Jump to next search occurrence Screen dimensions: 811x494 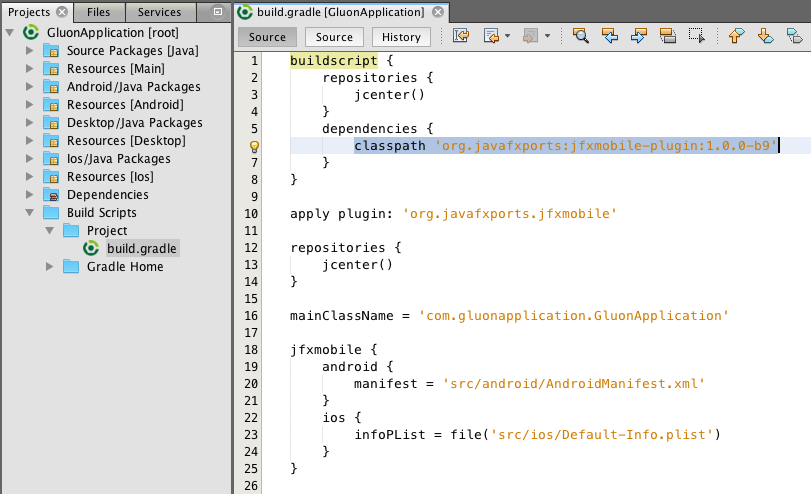click(638, 36)
